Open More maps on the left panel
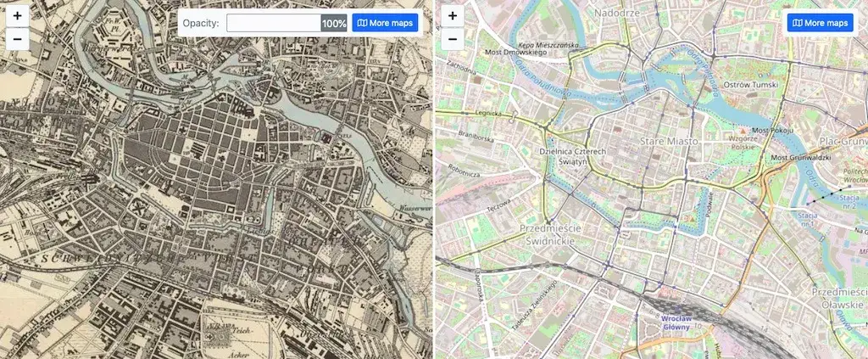Viewport: 868px width, 359px height. click(385, 23)
